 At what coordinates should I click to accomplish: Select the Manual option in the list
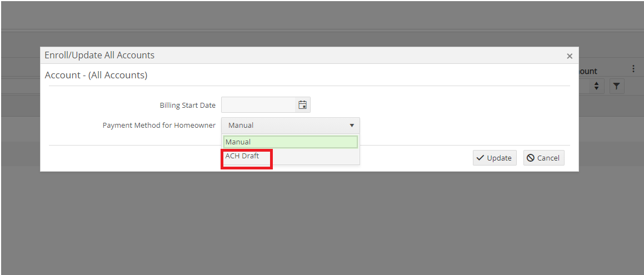click(x=291, y=142)
